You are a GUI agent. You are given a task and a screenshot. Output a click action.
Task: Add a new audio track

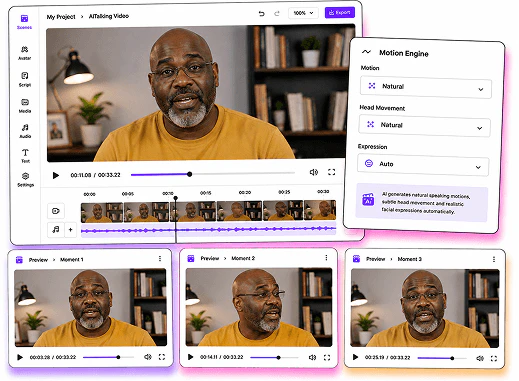70,230
